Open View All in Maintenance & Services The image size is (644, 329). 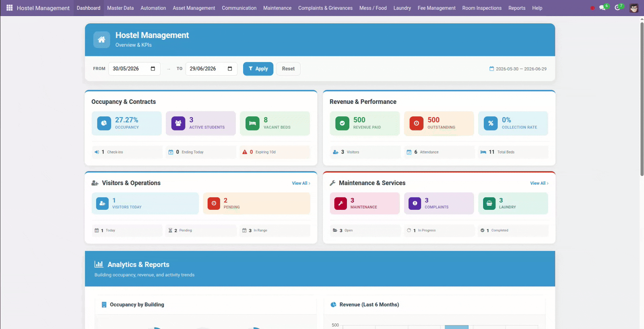click(539, 183)
